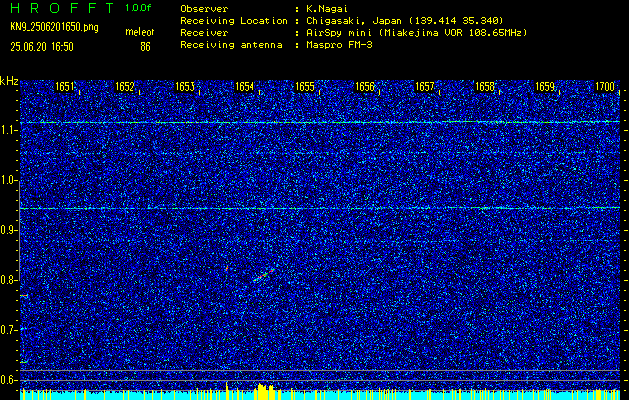Click the 1655 time marker
This screenshot has height=400, width=629.
coord(305,87)
